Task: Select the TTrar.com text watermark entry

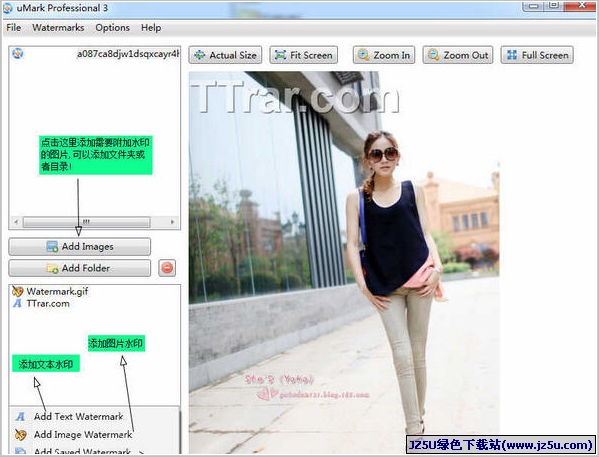Action: tap(48, 303)
